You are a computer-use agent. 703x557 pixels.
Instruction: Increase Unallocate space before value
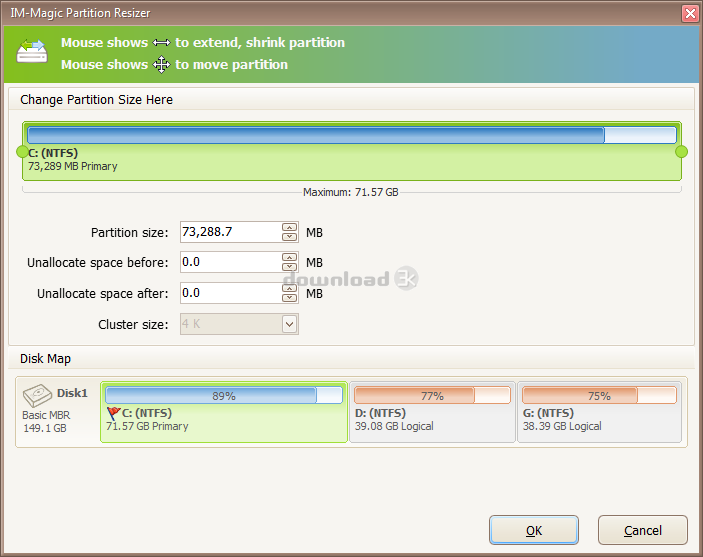(290, 257)
